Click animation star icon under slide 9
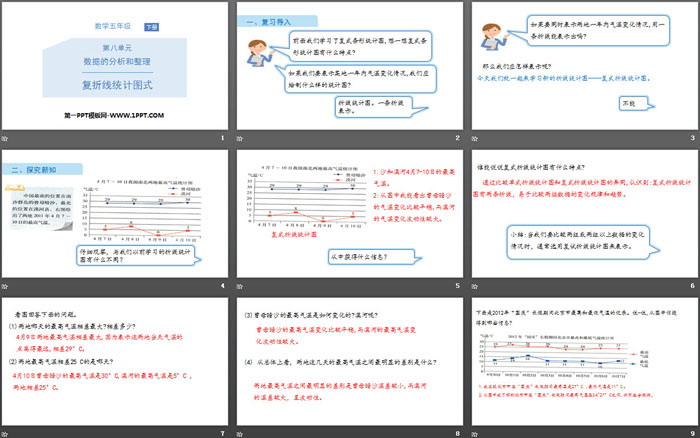 473,431
